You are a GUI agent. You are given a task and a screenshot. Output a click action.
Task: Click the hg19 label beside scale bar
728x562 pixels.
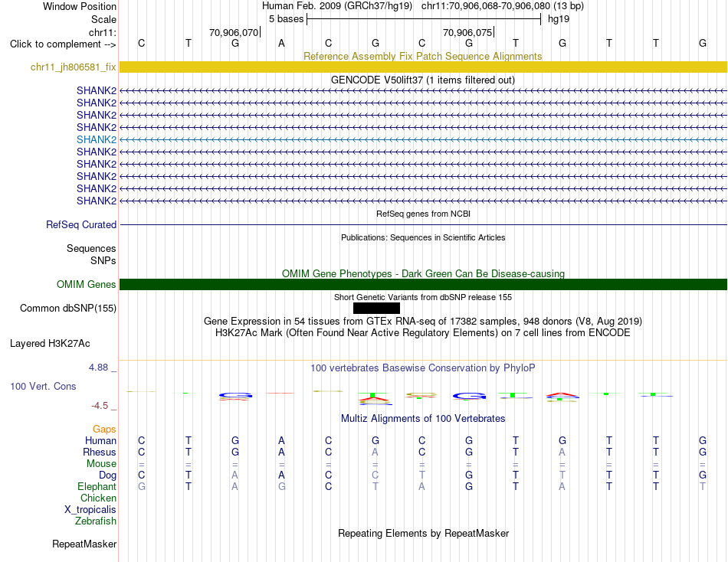[x=559, y=19]
